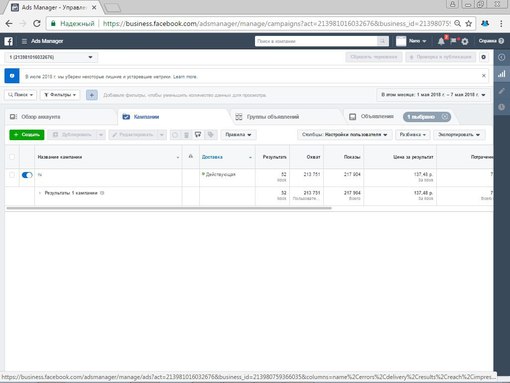Collapse the right sidebar arrow icon
Viewport: 510px width, 383px height.
point(502,57)
